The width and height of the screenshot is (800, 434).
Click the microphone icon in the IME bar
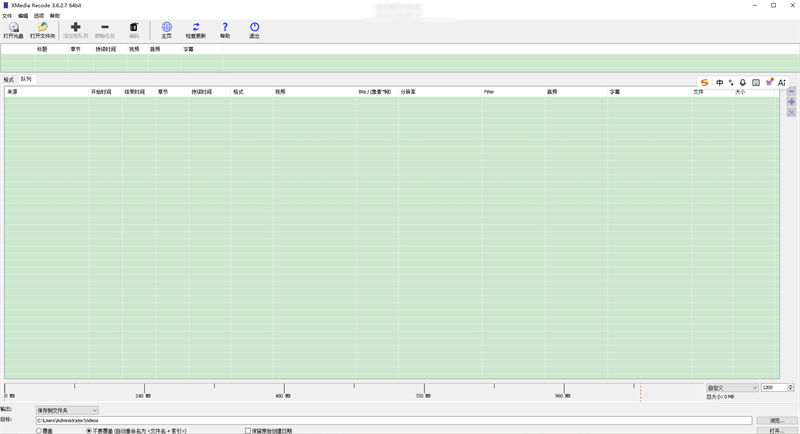tap(743, 82)
